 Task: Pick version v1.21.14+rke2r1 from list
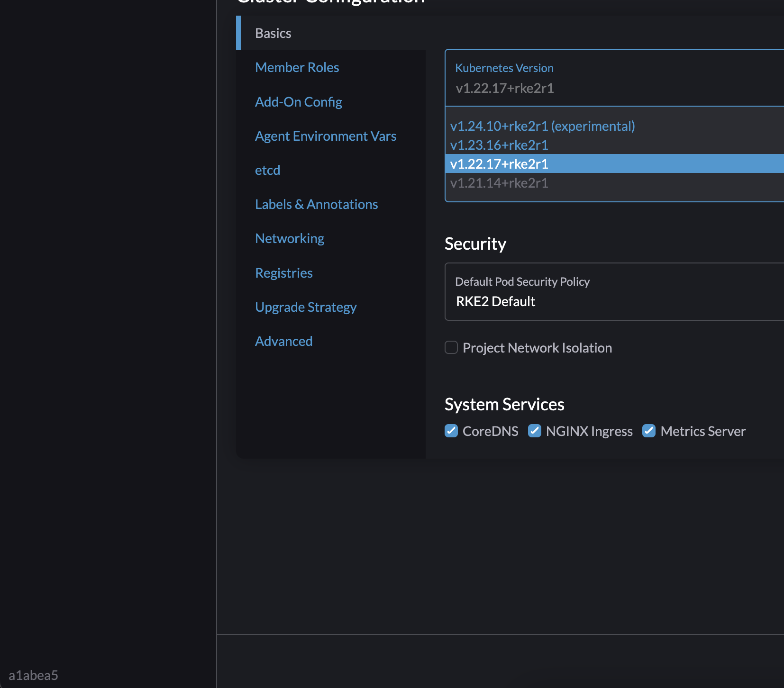click(x=499, y=183)
